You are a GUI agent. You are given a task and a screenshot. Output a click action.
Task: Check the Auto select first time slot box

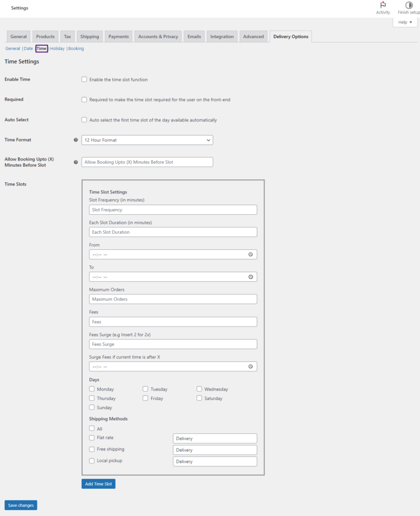point(84,120)
